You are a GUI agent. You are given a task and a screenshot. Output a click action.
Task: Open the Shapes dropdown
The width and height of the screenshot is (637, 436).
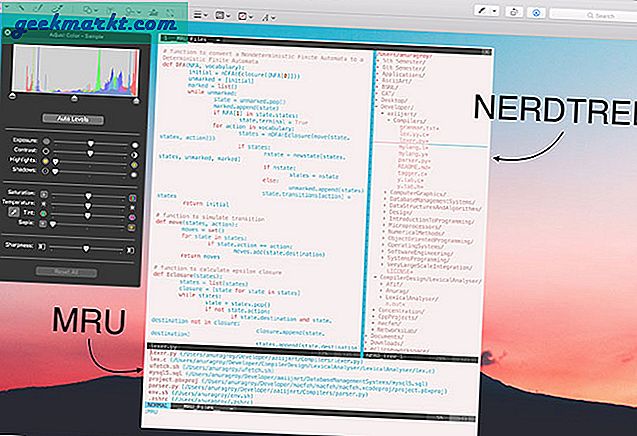[x=90, y=10]
